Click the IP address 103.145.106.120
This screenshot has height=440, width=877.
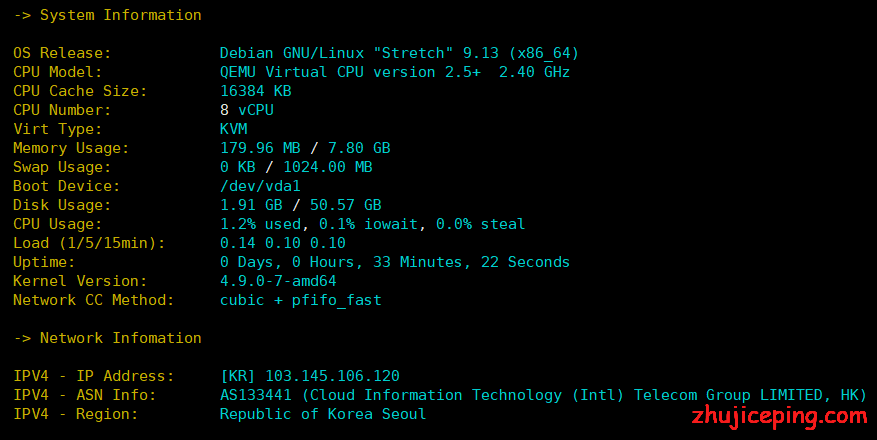pos(332,376)
